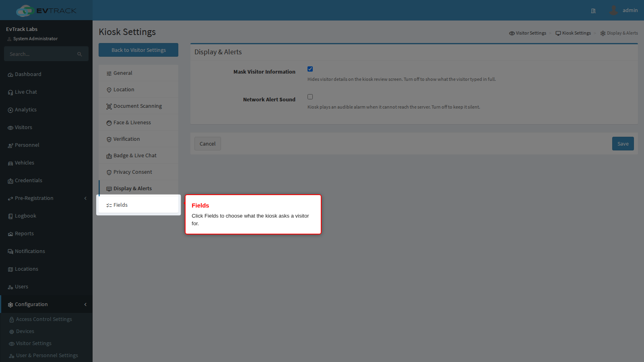Uncheck the Mask Visitor Information checkbox
Viewport: 644px width, 362px height.
(x=310, y=69)
